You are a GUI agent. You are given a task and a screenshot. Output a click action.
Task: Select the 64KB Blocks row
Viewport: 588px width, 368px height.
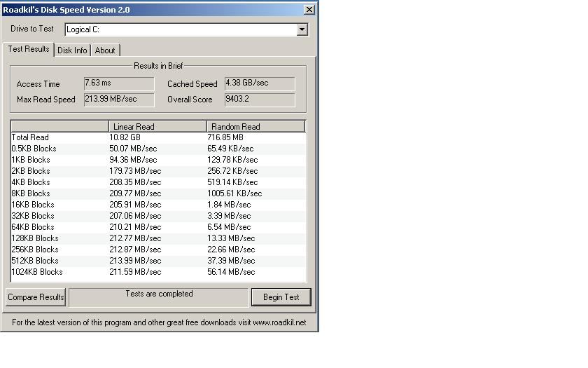tap(158, 228)
